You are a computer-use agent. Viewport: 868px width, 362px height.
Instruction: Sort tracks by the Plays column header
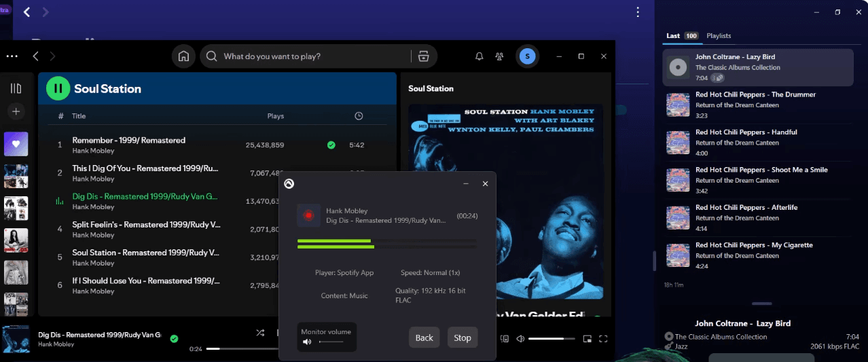[276, 116]
